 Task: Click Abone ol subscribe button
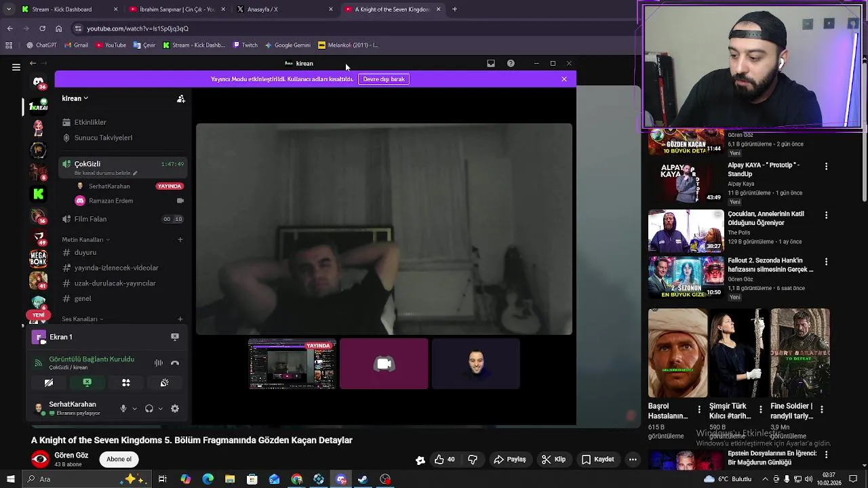[119, 460]
